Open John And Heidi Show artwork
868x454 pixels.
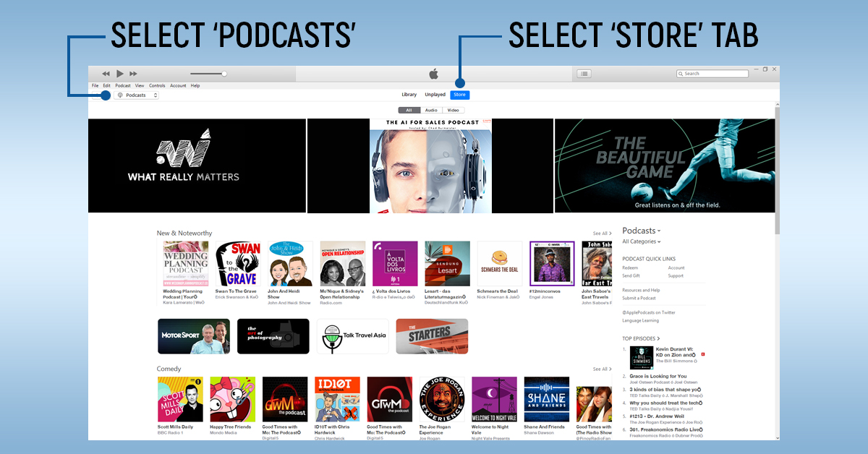(290, 264)
